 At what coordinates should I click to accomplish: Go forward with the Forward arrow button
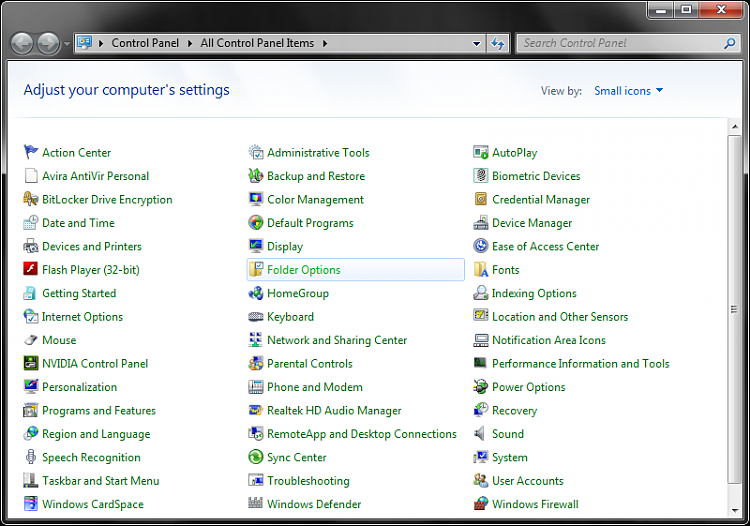48,44
